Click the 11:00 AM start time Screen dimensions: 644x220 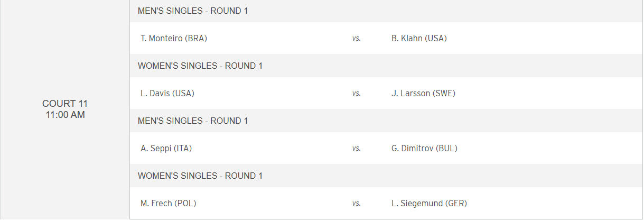click(x=65, y=115)
